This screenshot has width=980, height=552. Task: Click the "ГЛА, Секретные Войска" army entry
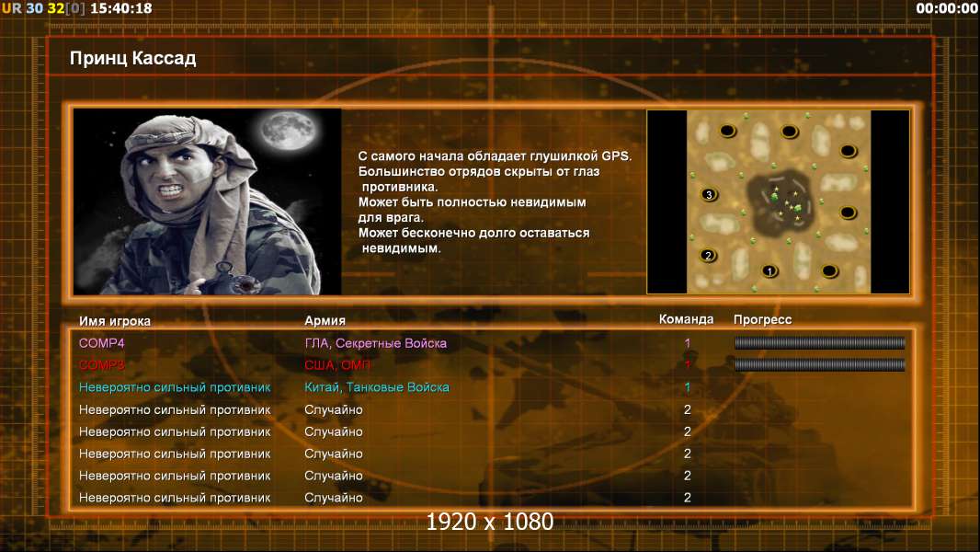click(376, 343)
